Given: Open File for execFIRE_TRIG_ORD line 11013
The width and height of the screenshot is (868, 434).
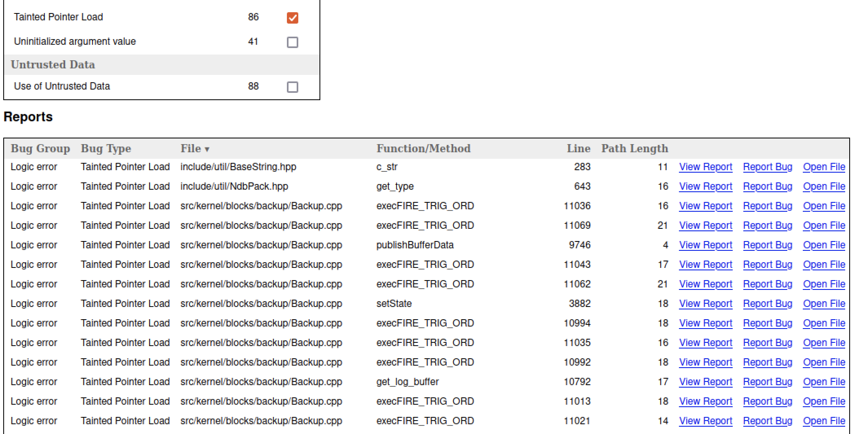Looking at the screenshot, I should 824,401.
